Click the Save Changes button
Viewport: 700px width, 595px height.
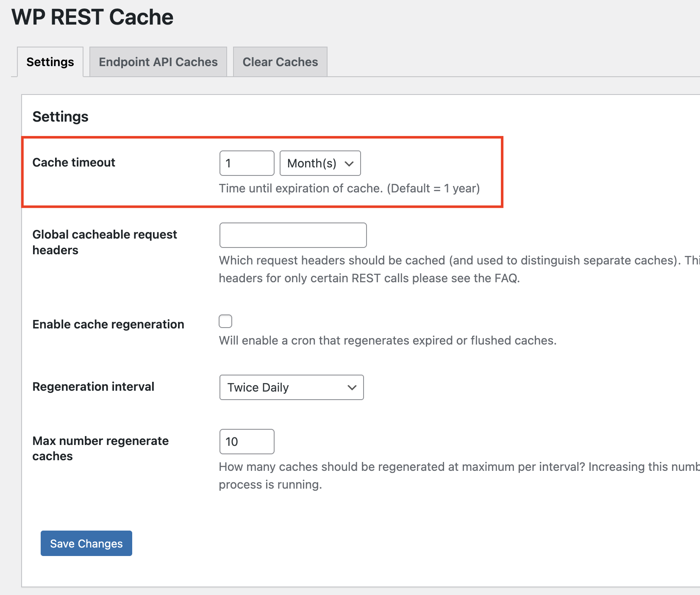[86, 543]
